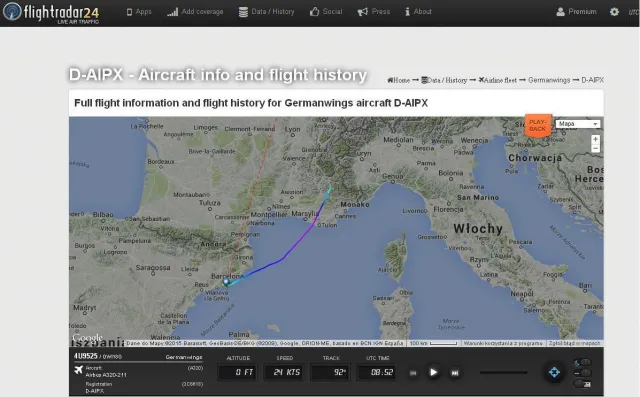Toggle the bottom switch with image icon
This screenshot has height=397, width=640.
tap(582, 384)
